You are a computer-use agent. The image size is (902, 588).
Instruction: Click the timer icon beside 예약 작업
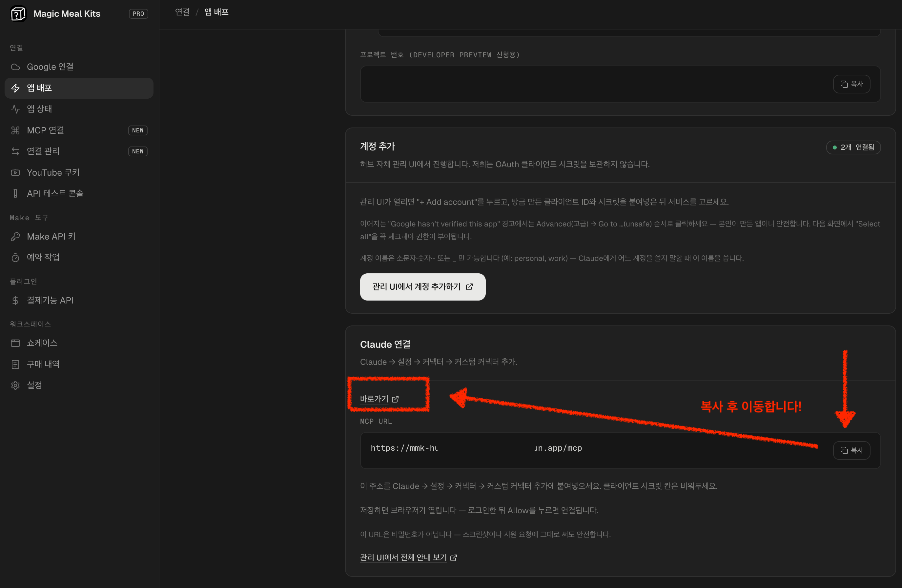[x=15, y=258]
